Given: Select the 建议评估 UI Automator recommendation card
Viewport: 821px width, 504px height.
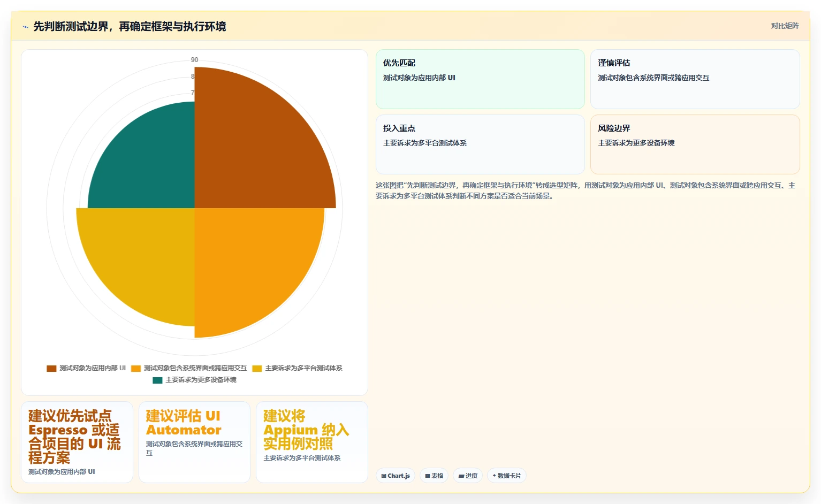Looking at the screenshot, I should coord(194,442).
